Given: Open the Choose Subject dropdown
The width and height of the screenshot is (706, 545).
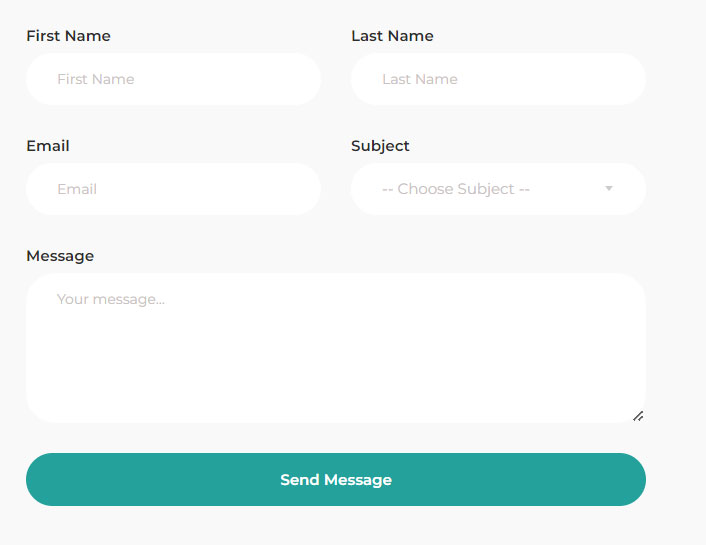Looking at the screenshot, I should (x=498, y=189).
